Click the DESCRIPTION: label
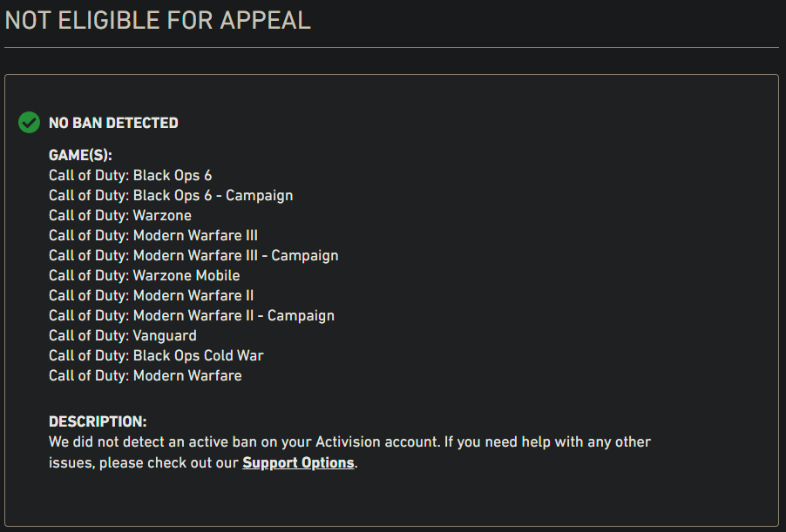The height and width of the screenshot is (532, 786). [98, 421]
